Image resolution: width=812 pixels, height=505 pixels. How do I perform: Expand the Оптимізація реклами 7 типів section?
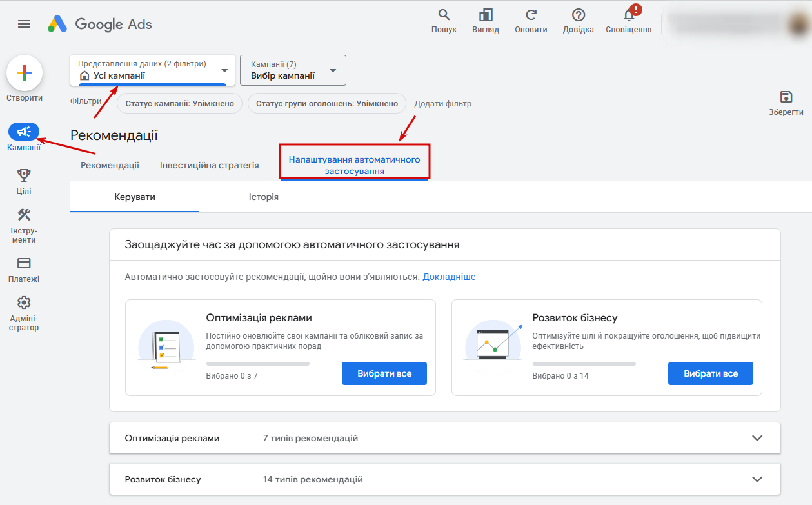[445, 438]
